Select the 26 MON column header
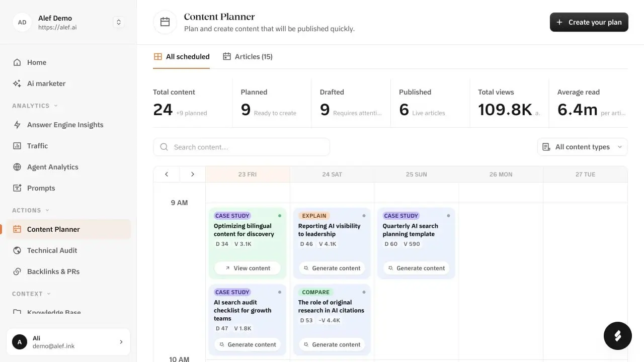The height and width of the screenshot is (362, 644). tap(501, 174)
